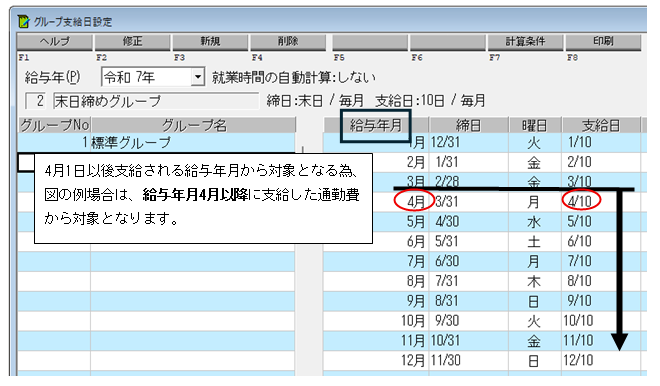Screen dimensions: 660x386
Task: Click the 1/31 closing date cell
Action: coord(468,162)
